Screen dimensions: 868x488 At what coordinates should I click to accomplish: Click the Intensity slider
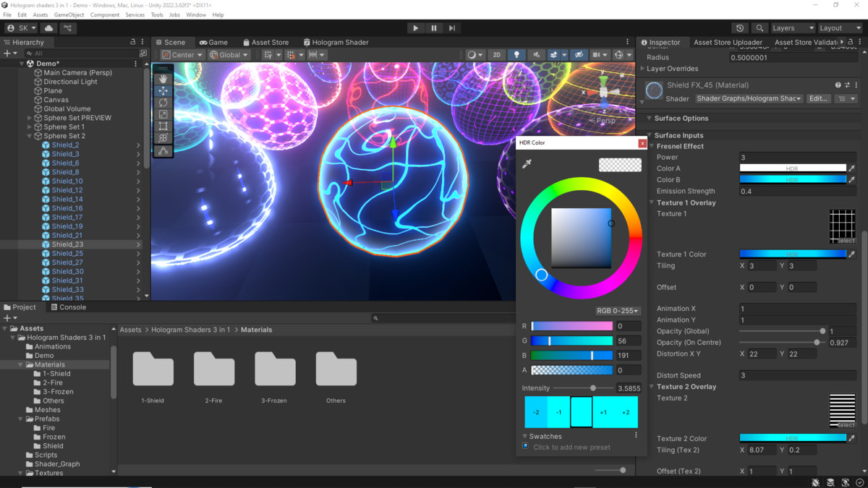pos(583,388)
